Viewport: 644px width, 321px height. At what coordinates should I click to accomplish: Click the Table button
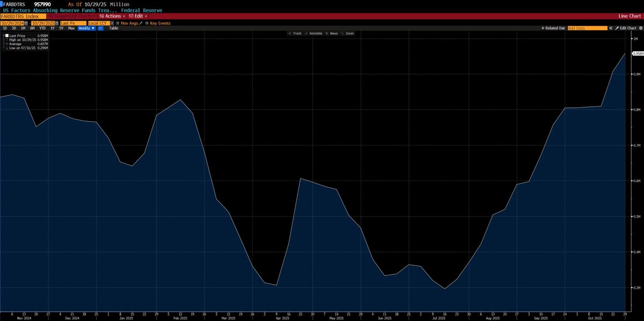coord(113,28)
